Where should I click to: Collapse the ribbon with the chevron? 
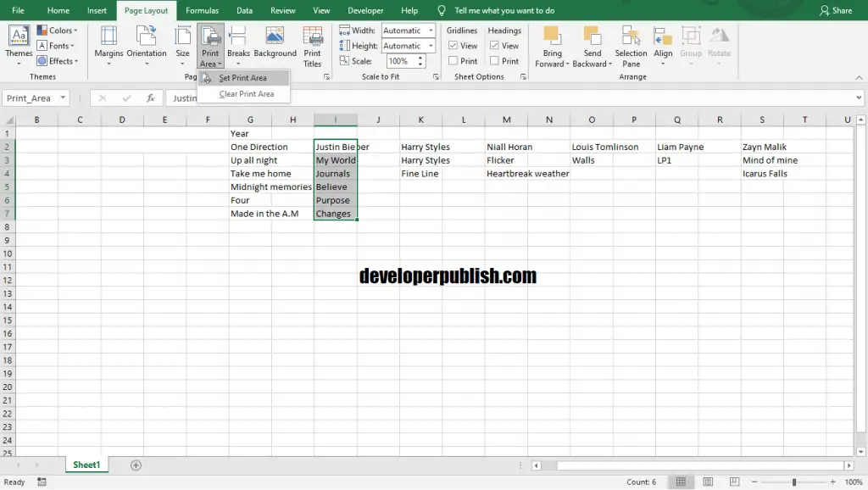[859, 77]
